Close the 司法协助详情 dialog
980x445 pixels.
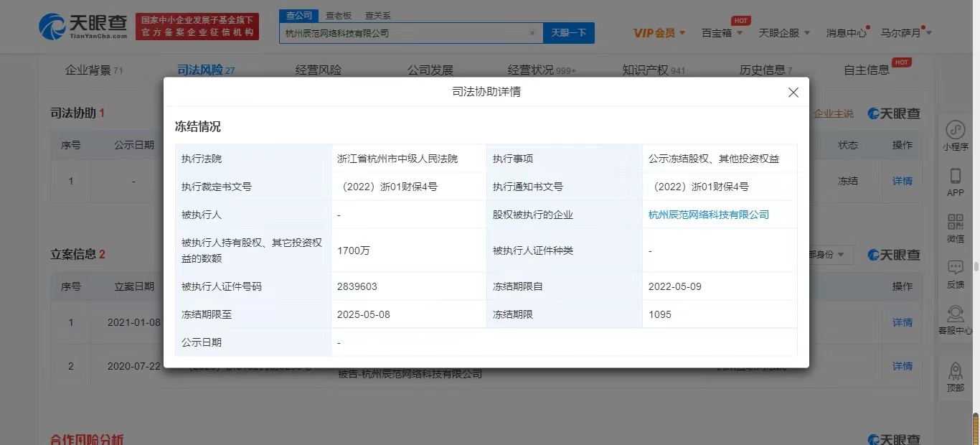click(793, 93)
